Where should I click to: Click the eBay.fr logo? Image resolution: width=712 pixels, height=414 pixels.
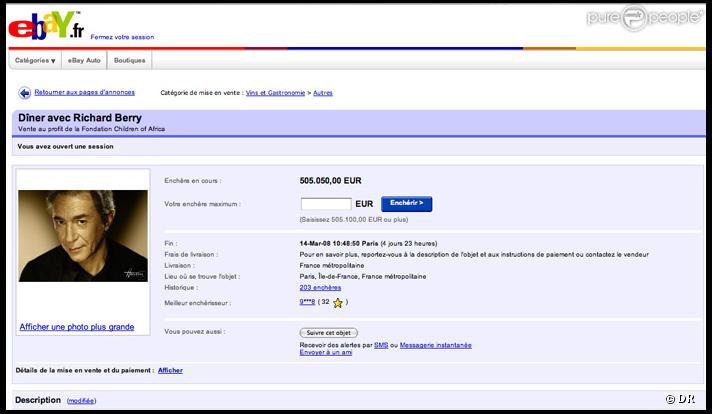46,26
